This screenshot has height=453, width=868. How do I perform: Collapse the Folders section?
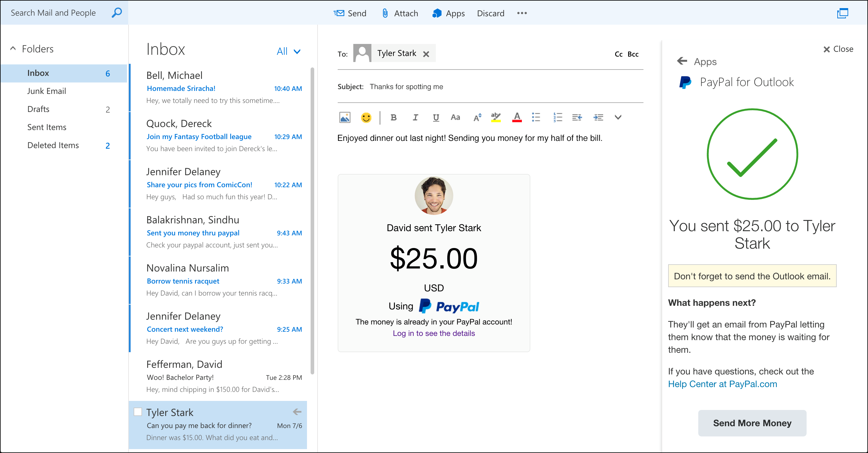tap(13, 48)
